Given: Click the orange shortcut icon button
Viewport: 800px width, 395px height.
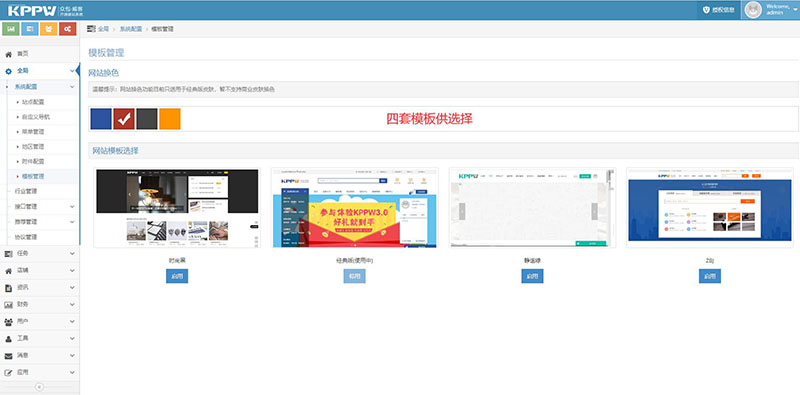Looking at the screenshot, I should tap(48, 29).
